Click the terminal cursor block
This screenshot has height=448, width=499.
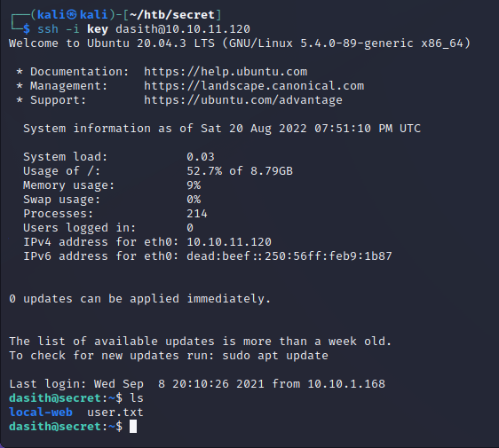pyautogui.click(x=133, y=427)
